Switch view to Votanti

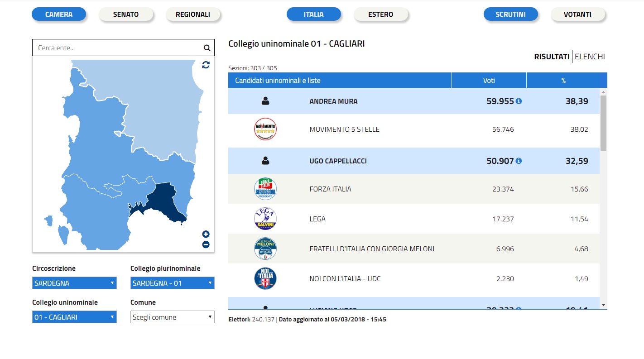click(x=577, y=14)
